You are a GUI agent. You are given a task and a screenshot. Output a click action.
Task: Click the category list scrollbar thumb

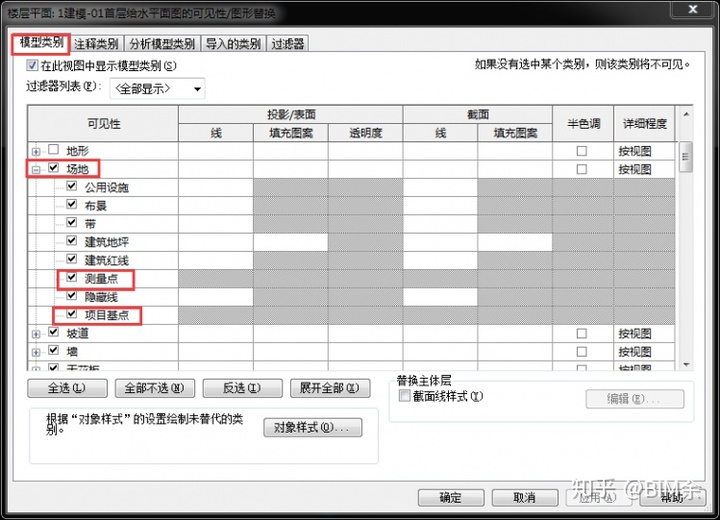pyautogui.click(x=686, y=157)
